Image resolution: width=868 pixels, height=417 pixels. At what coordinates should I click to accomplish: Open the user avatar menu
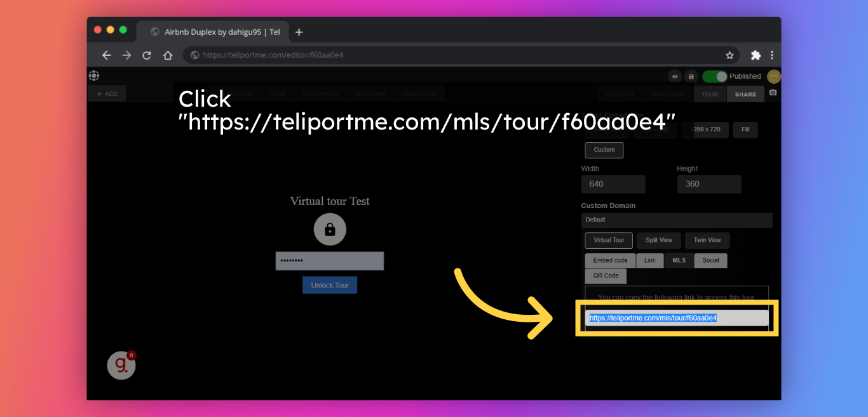(x=773, y=76)
